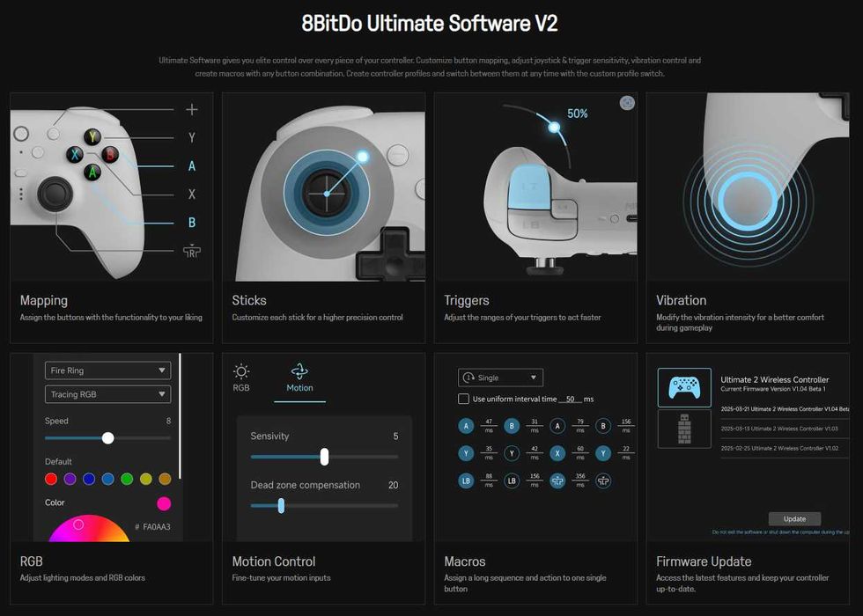Screen dimensions: 863x616
Task: Click the filled A macro button
Action: click(x=466, y=426)
